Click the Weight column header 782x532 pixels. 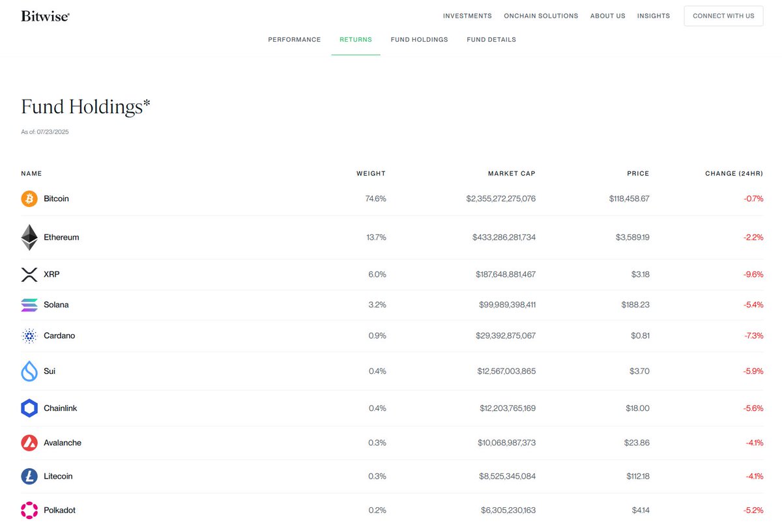[371, 174]
